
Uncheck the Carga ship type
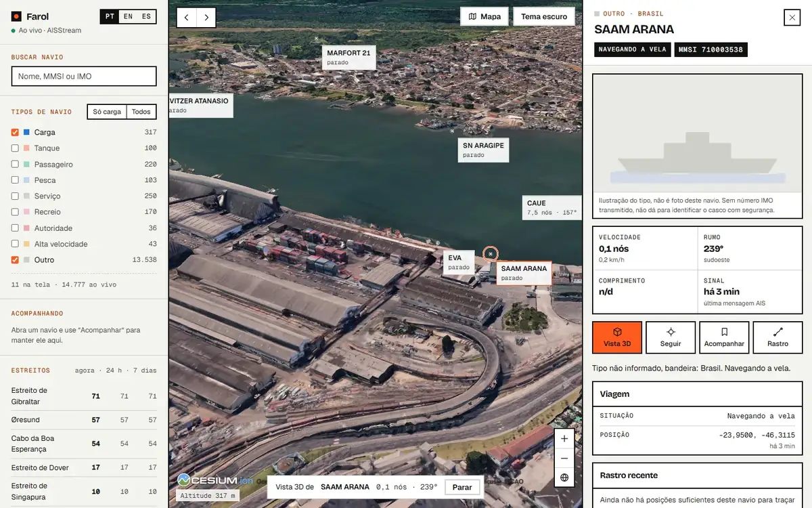pyautogui.click(x=15, y=132)
